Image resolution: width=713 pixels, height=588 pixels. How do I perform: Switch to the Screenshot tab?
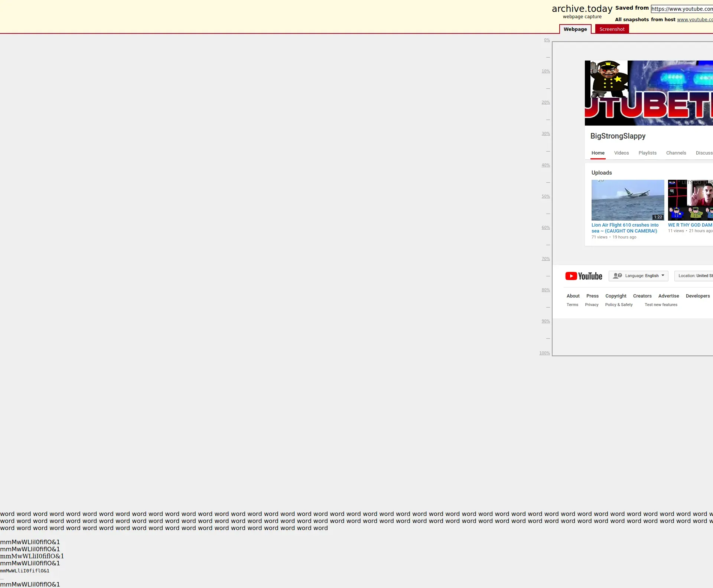pos(612,29)
